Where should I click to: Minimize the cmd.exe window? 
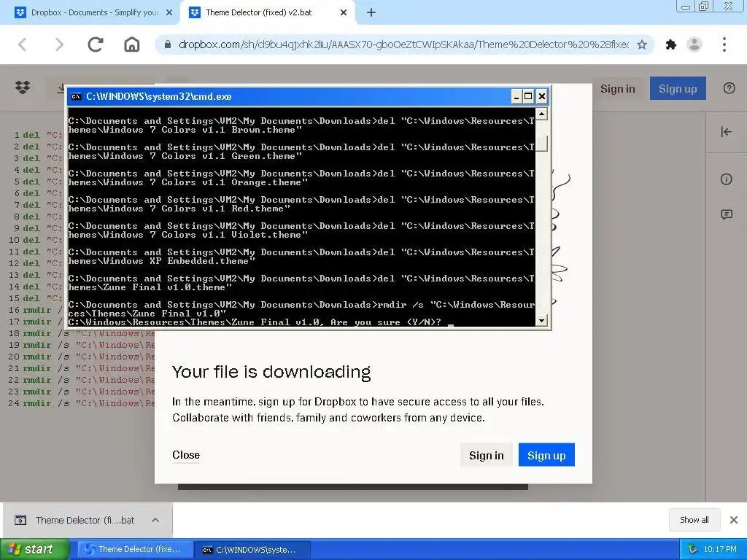pos(516,97)
